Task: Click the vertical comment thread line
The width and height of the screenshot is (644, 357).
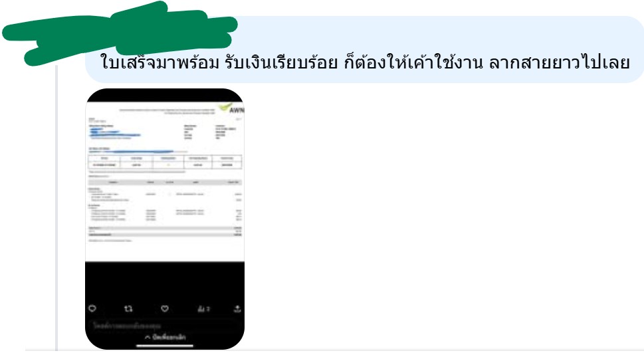Action: (x=56, y=207)
